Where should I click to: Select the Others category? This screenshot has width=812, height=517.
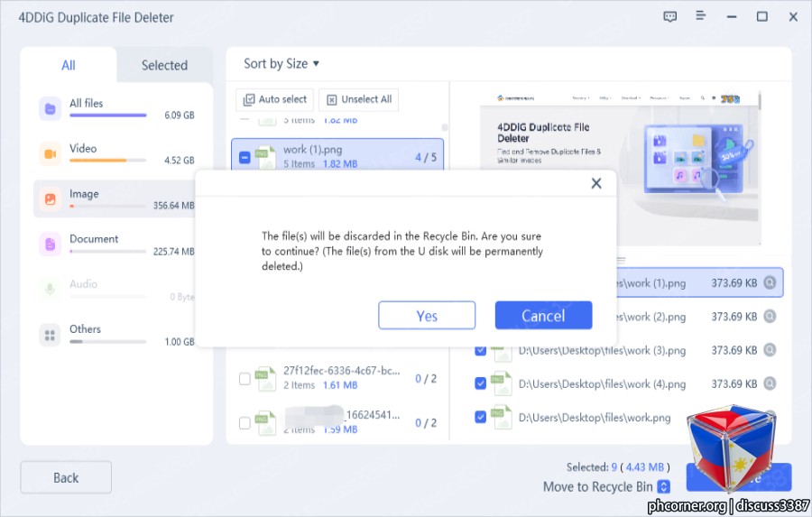(118, 335)
